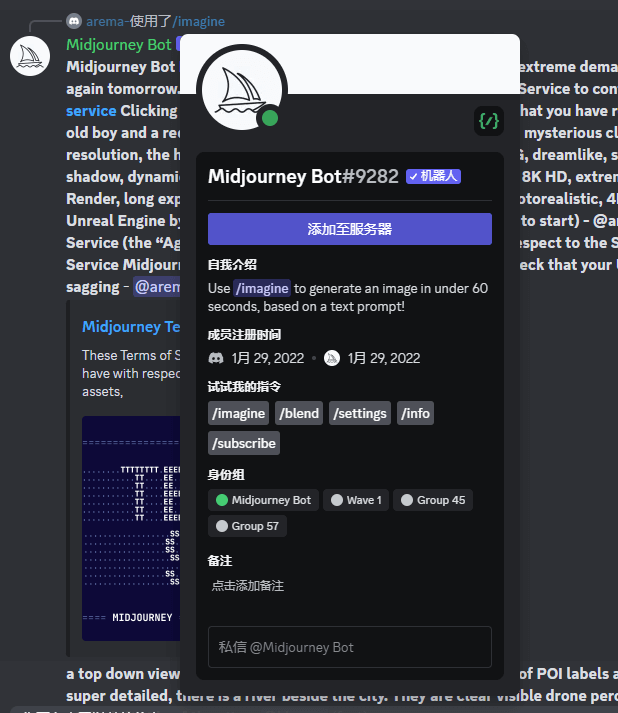
Task: Click 点击添加备注 note field
Action: click(x=248, y=586)
